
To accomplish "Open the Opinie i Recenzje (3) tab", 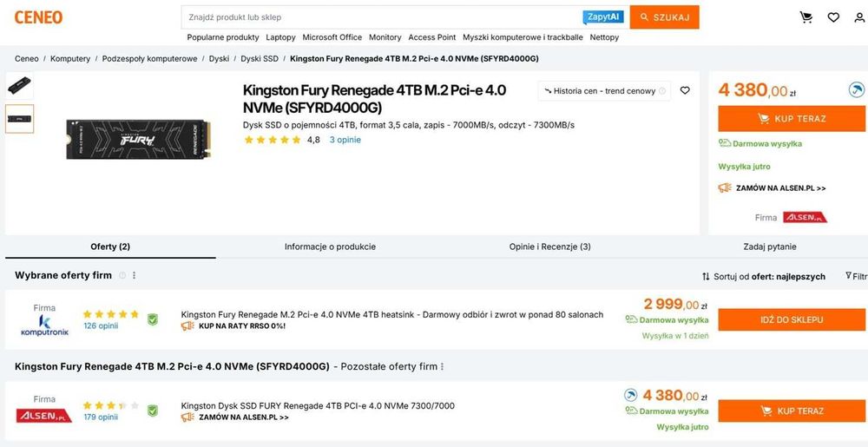I will 549,247.
